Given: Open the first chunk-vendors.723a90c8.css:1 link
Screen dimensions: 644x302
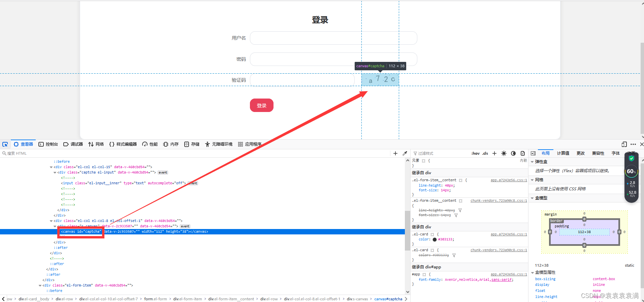Looking at the screenshot, I should point(498,201).
